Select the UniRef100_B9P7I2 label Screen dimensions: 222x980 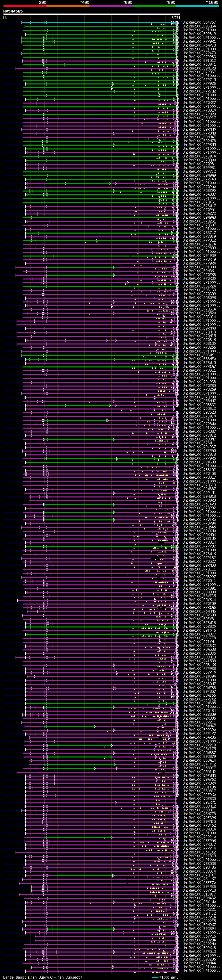click(x=199, y=171)
